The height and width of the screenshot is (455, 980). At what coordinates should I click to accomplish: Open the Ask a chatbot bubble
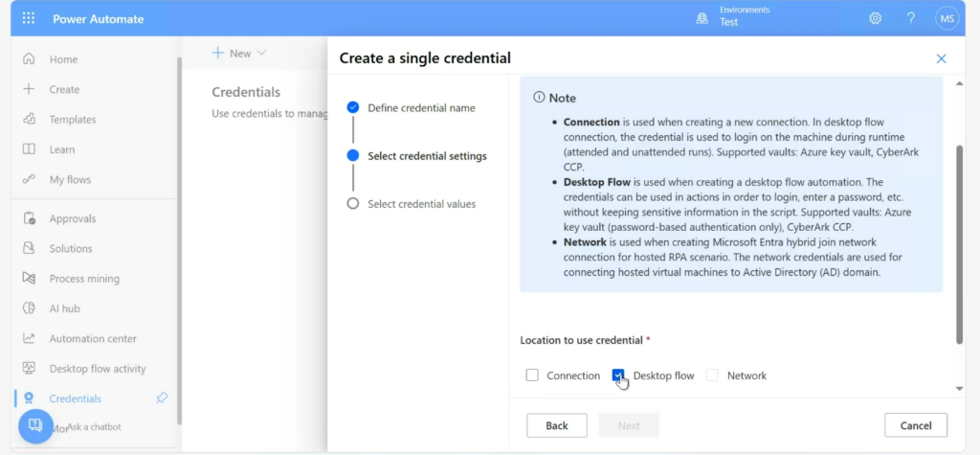35,426
